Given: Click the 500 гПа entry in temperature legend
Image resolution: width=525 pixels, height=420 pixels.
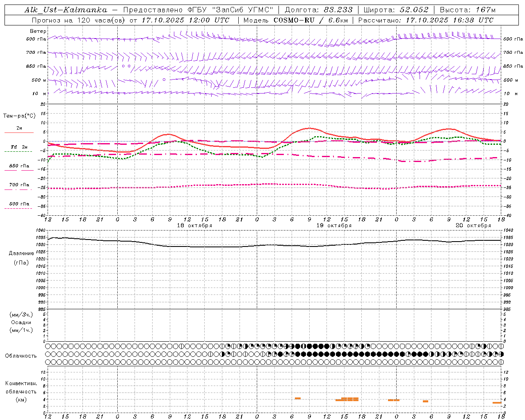Looking at the screenshot, I should (x=19, y=204).
